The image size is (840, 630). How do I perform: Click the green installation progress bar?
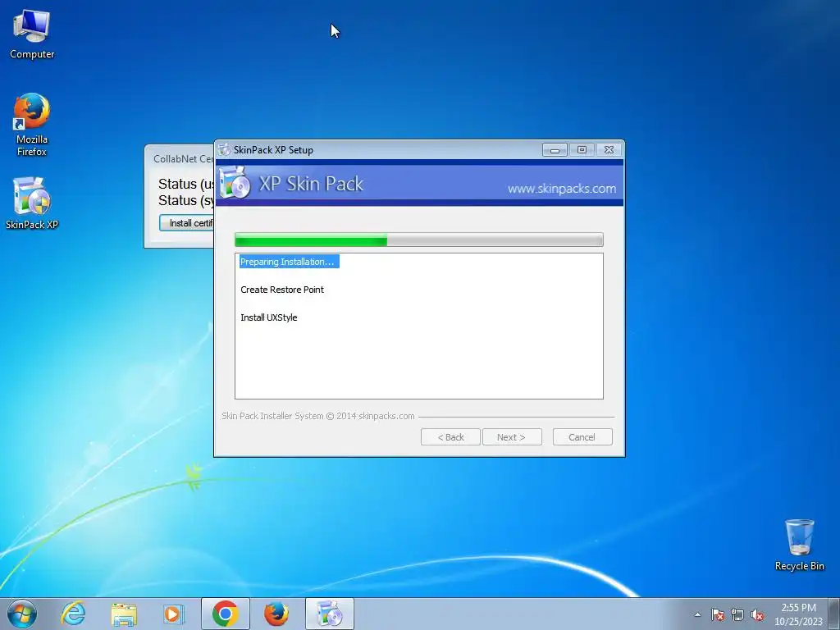[x=419, y=240]
